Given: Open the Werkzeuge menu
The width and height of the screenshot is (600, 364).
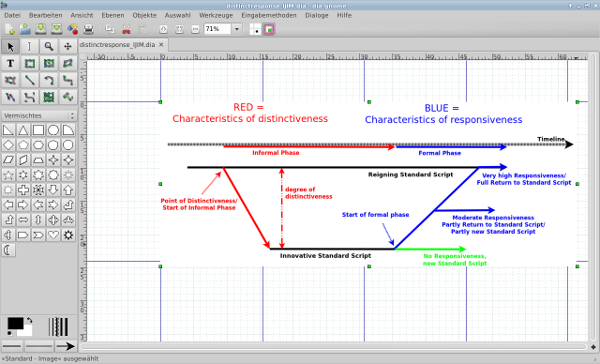Looking at the screenshot, I should coord(216,15).
